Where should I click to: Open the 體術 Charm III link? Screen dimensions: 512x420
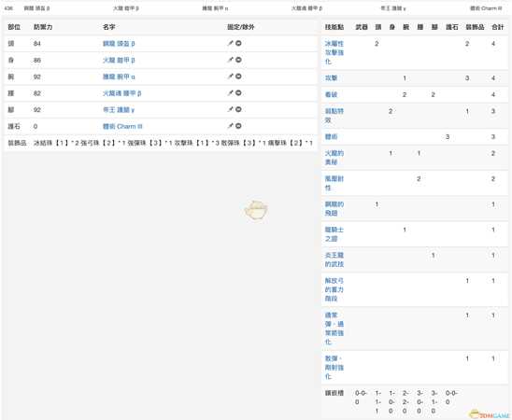point(122,126)
